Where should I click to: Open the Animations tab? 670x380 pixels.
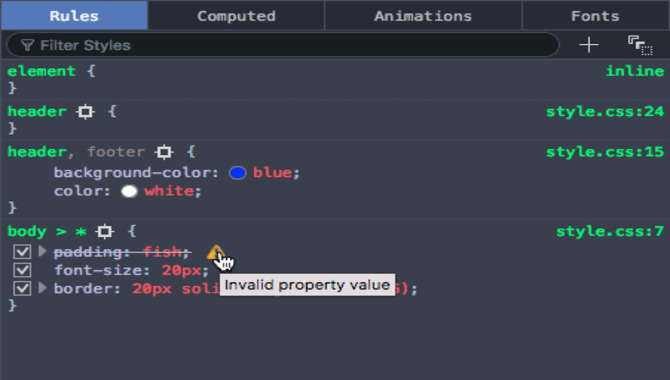coord(423,16)
